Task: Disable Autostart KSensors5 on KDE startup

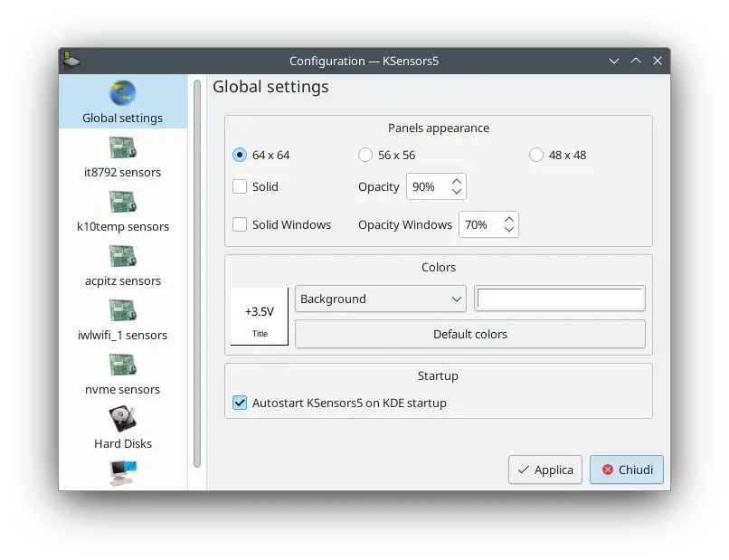Action: click(240, 403)
